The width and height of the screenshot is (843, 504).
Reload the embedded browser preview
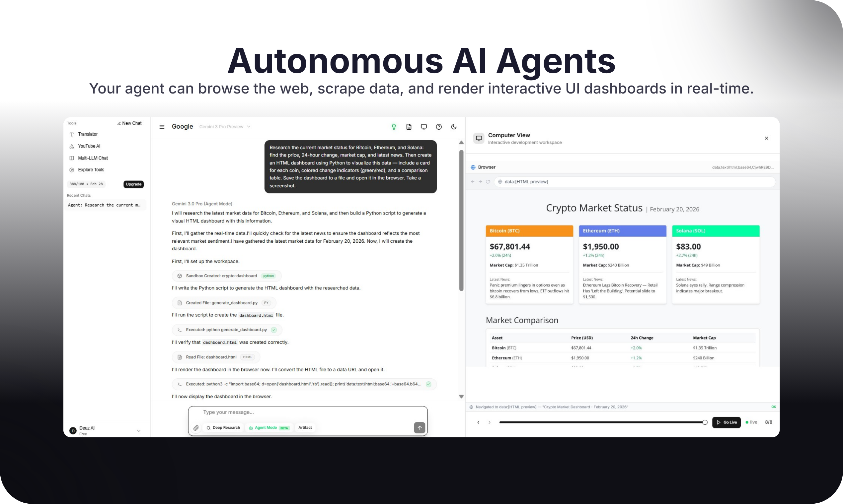click(x=488, y=182)
